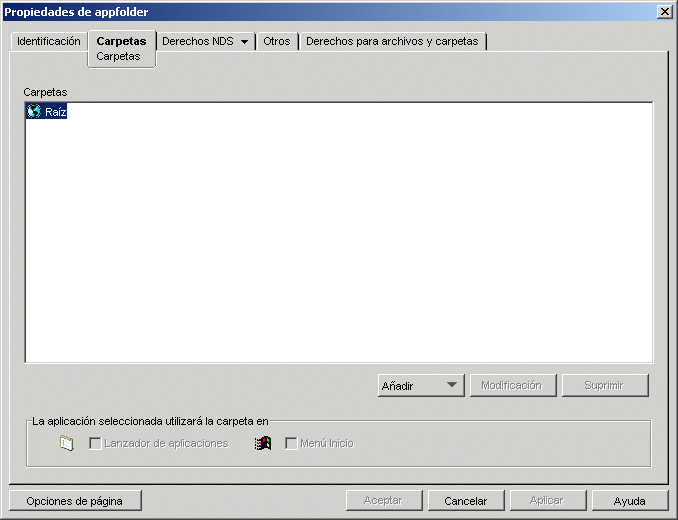Select the Carpetas tab
This screenshot has height=520, width=678.
(x=122, y=41)
